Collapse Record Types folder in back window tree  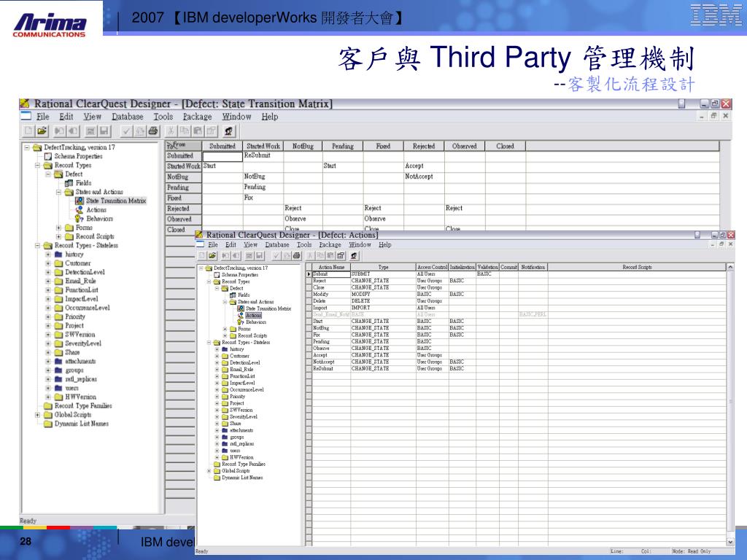pyautogui.click(x=38, y=166)
